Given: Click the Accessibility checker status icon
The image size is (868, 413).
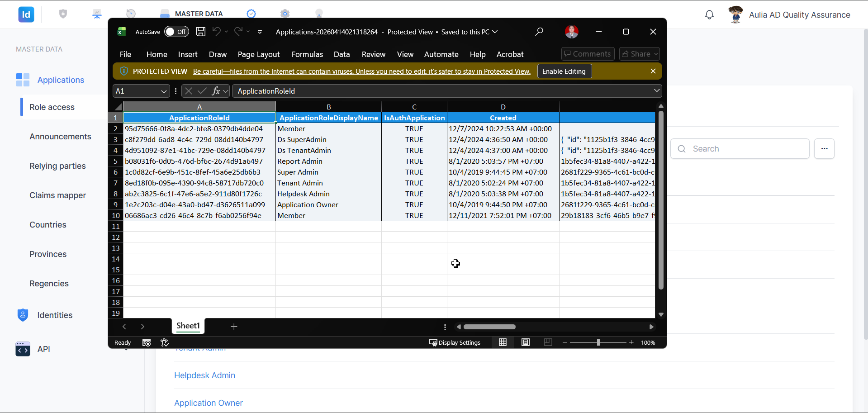Looking at the screenshot, I should [x=165, y=342].
